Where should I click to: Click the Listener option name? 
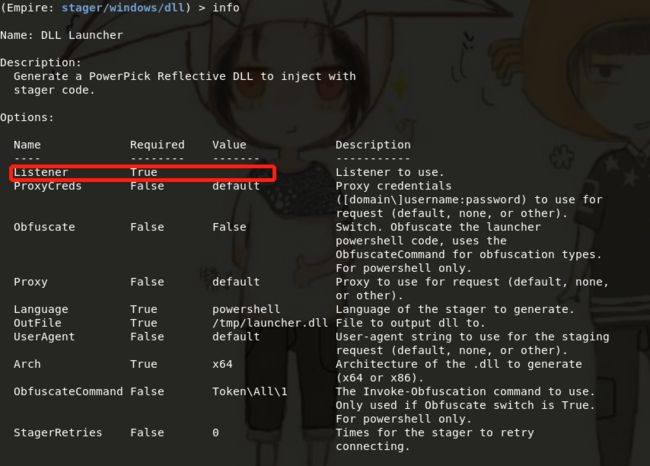click(x=41, y=172)
